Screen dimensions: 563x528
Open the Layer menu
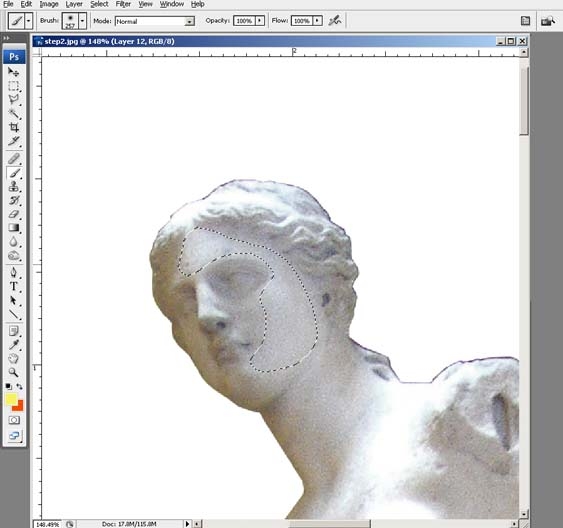(x=74, y=4)
